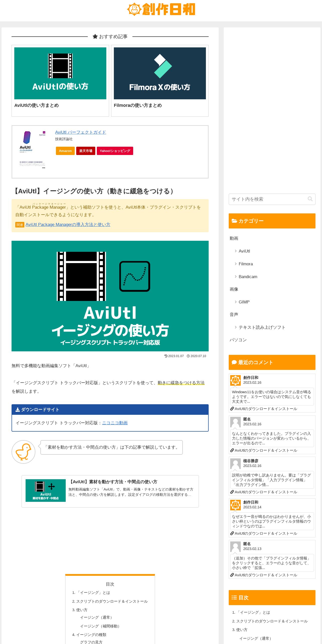The width and height of the screenshot is (322, 644).
Task: Click the AviUtl パーフェクトガイド book cover
Action: pyautogui.click(x=33, y=149)
